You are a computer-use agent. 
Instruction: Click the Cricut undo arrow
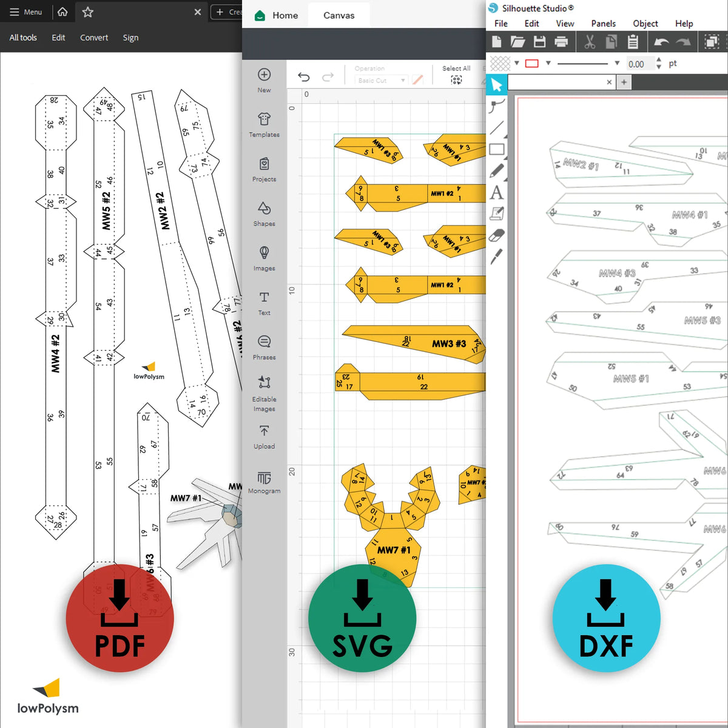[x=304, y=77]
